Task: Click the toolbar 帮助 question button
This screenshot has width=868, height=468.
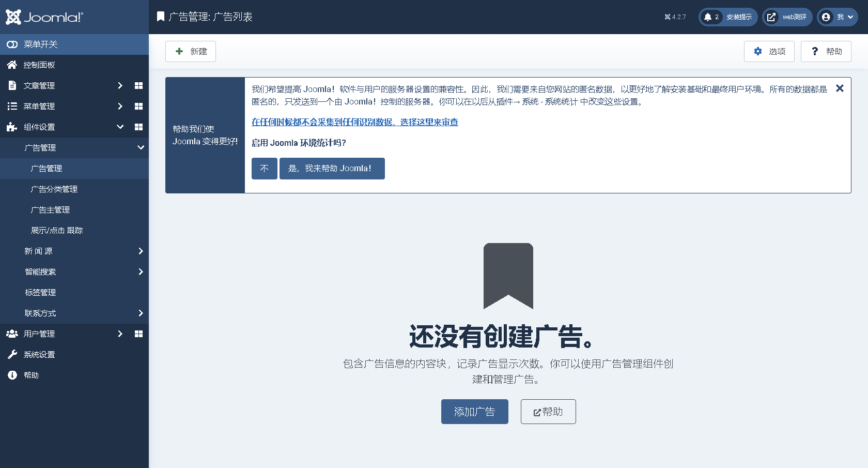Action: [826, 52]
